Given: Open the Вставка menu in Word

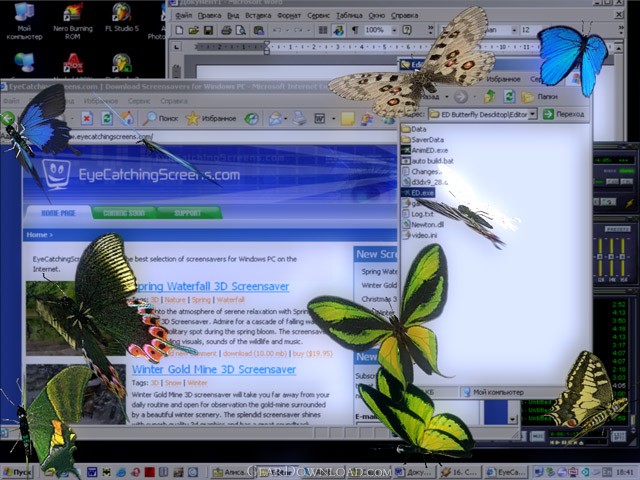Looking at the screenshot, I should tap(258, 16).
